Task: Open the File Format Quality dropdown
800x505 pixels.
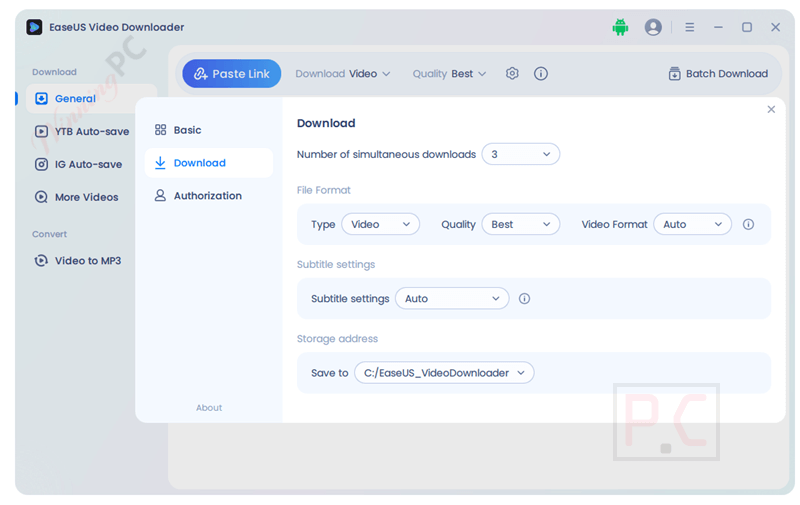Action: click(520, 224)
